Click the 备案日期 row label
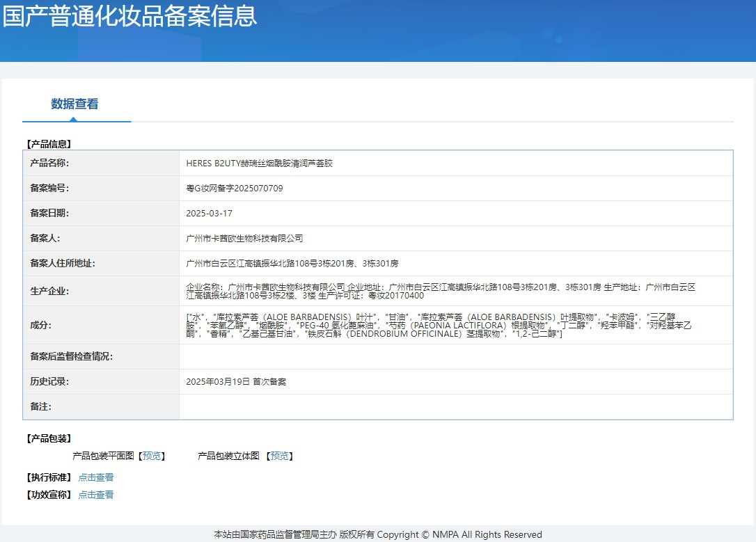This screenshot has width=756, height=542. 49,214
